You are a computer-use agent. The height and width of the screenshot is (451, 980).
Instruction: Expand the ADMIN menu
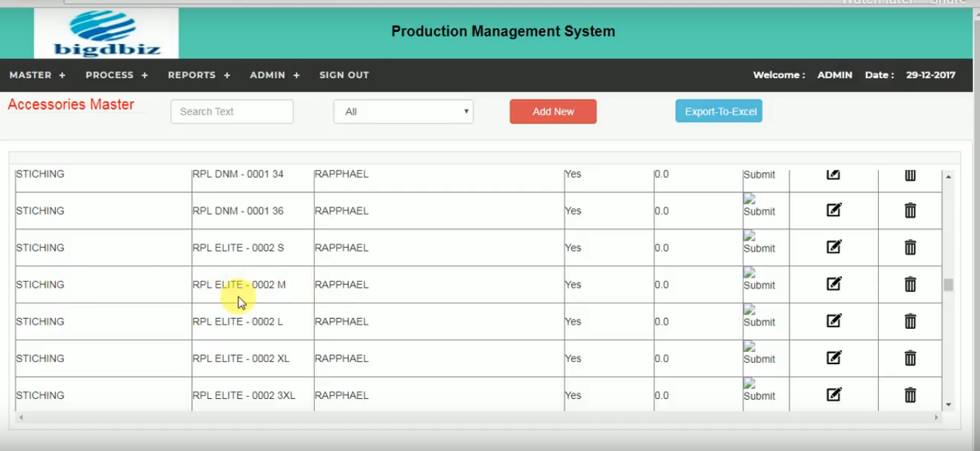pos(275,75)
